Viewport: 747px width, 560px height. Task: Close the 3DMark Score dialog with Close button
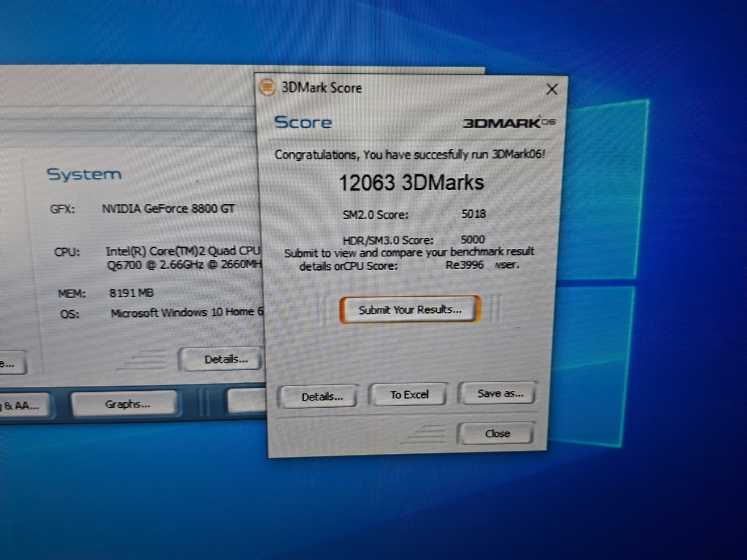pos(497,433)
